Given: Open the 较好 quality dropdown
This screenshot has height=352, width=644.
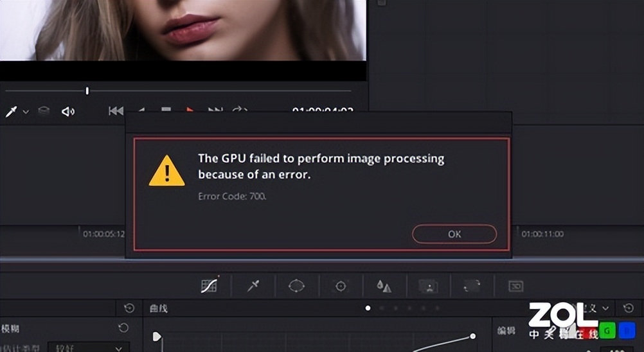Looking at the screenshot, I should pyautogui.click(x=89, y=348).
